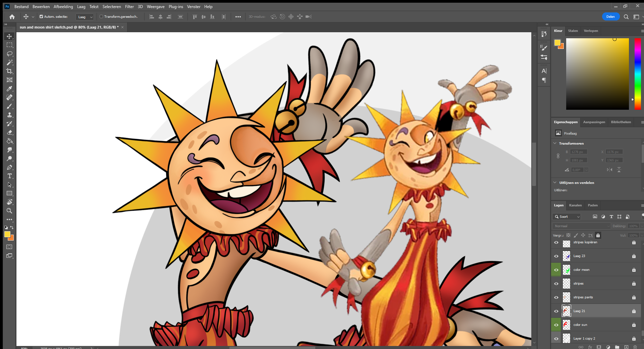Select the Rectangular Marquee tool

[x=9, y=45]
